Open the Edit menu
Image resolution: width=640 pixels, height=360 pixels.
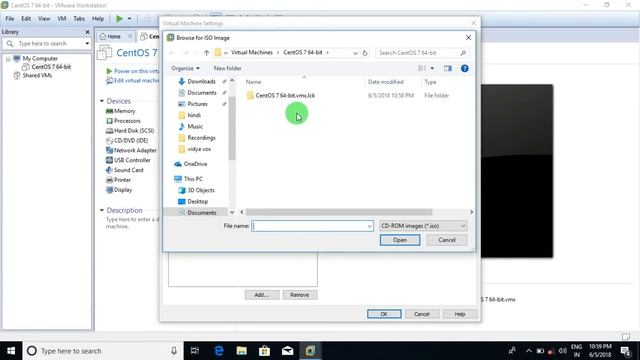(26, 19)
